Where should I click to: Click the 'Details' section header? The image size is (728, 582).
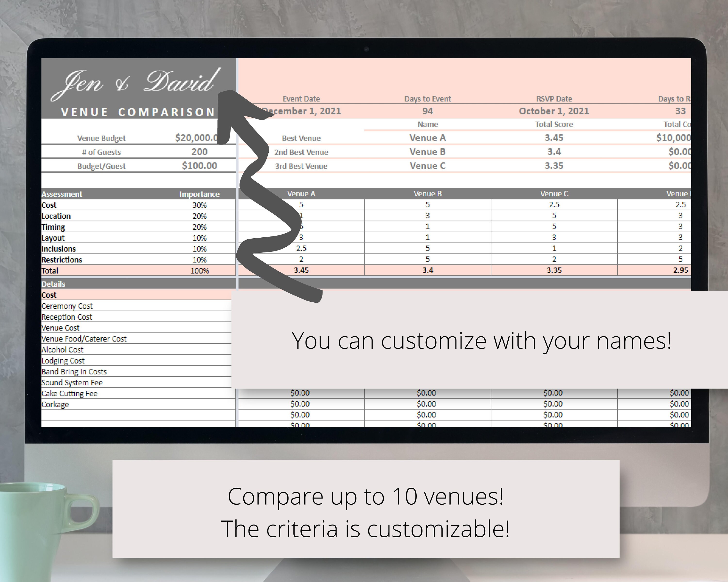pyautogui.click(x=53, y=284)
